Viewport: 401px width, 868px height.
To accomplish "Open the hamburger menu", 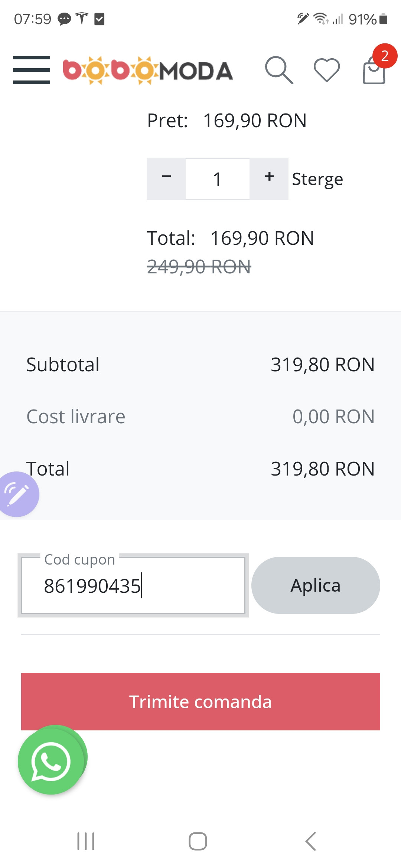I will pyautogui.click(x=32, y=70).
